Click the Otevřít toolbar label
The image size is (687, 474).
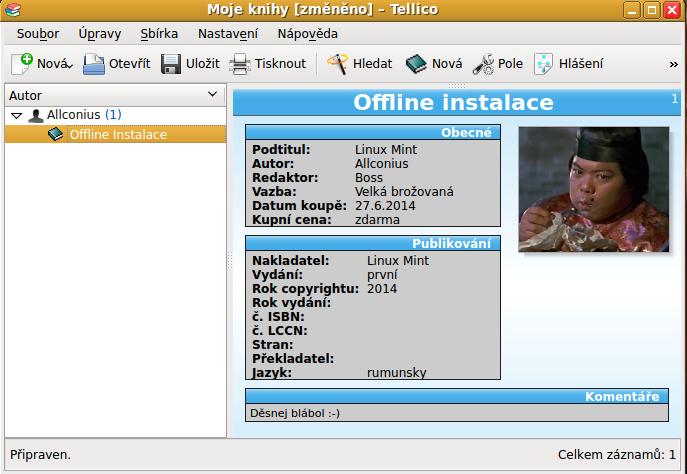130,64
